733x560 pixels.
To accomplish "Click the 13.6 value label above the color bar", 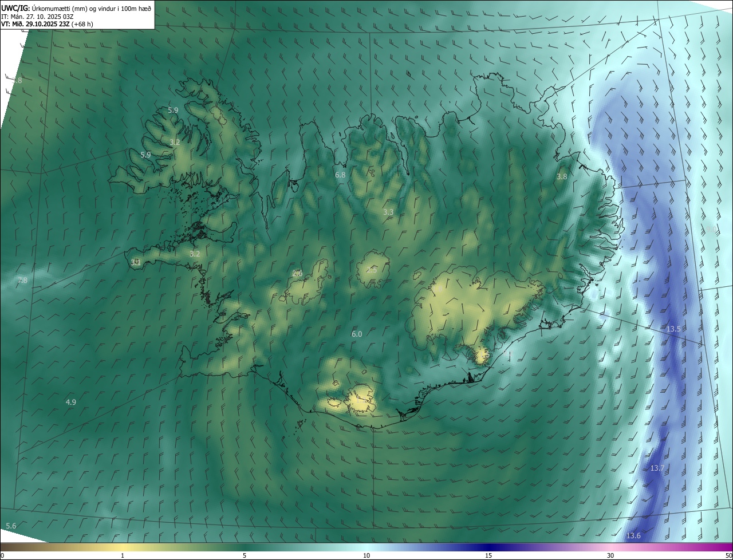I will 633,536.
